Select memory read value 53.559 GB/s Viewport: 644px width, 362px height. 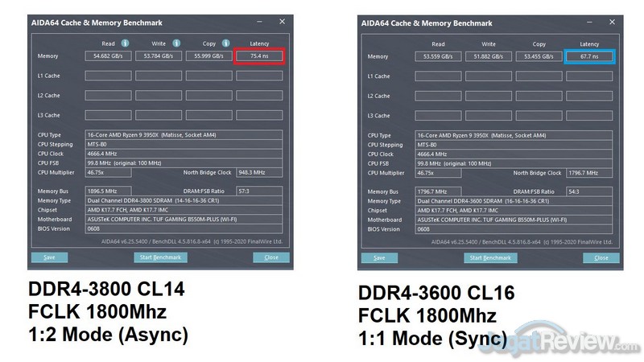click(438, 56)
